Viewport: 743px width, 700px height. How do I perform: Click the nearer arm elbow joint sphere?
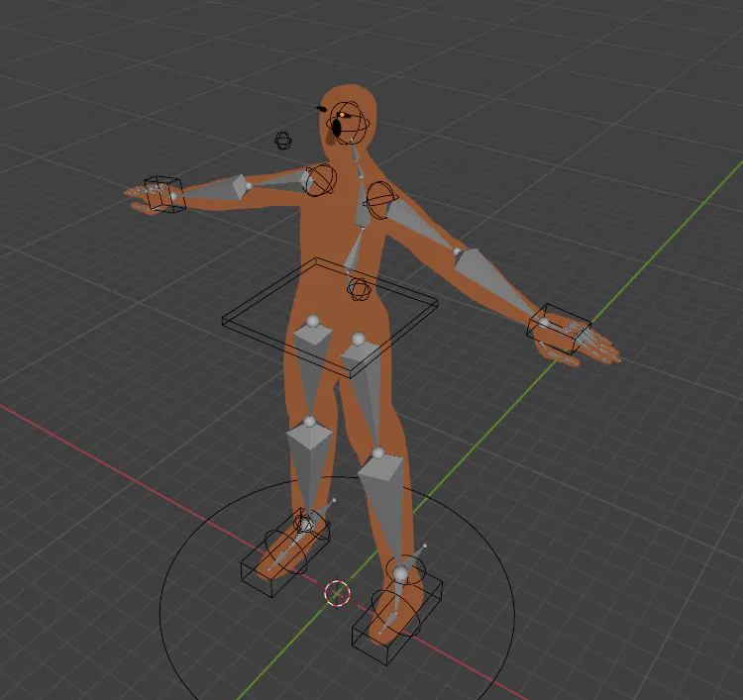pyautogui.click(x=457, y=251)
